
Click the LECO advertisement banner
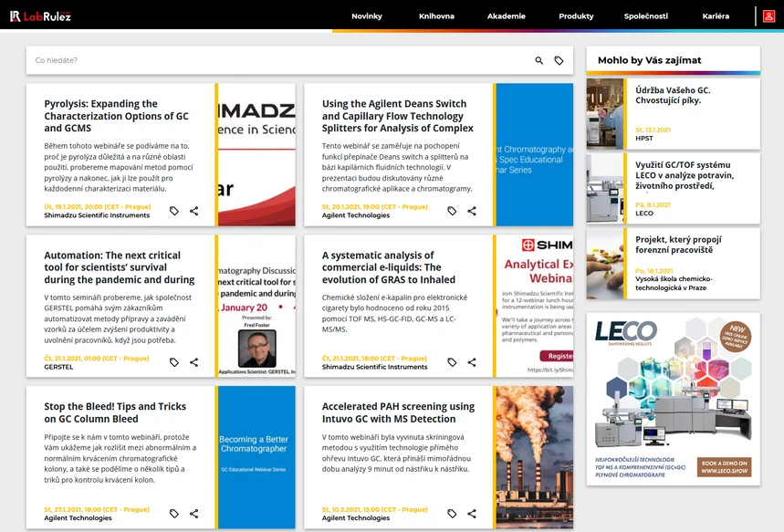(x=673, y=399)
